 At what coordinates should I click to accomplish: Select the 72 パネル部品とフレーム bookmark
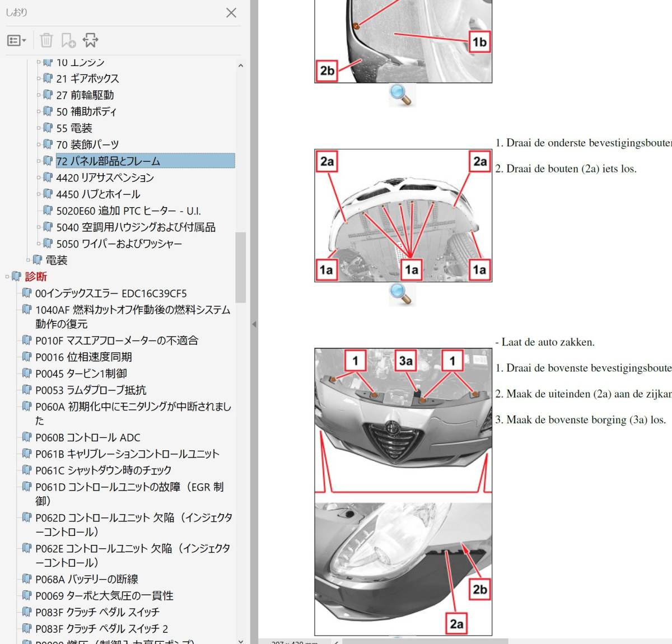click(108, 161)
